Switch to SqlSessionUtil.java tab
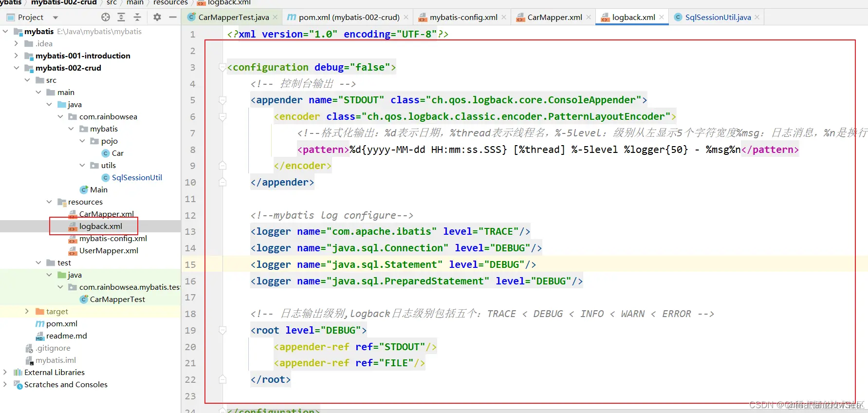Viewport: 868px width, 413px height. click(x=718, y=17)
